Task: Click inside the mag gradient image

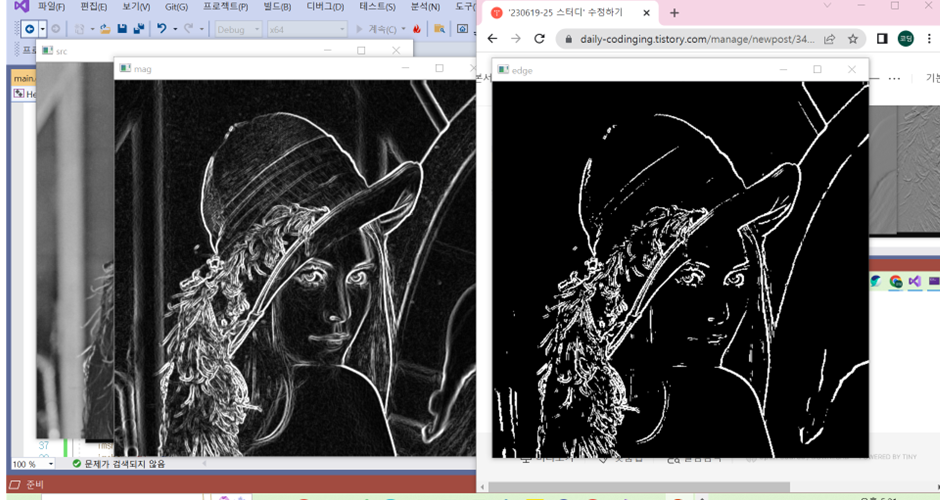Action: (x=295, y=267)
